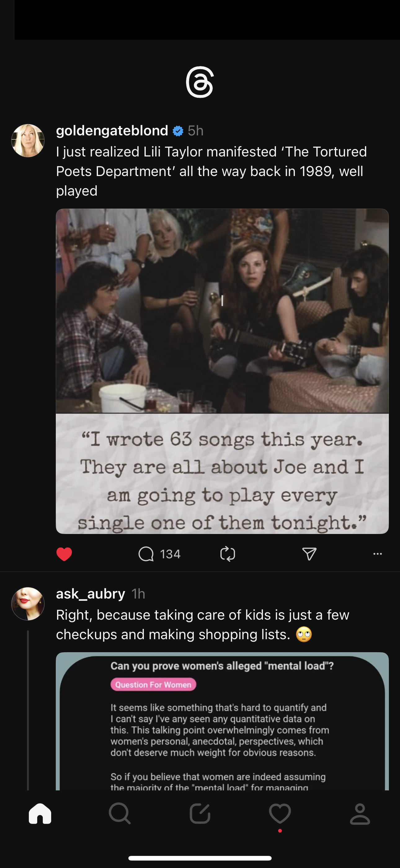
Task: Open goldengateblond's profile picture
Action: (28, 141)
